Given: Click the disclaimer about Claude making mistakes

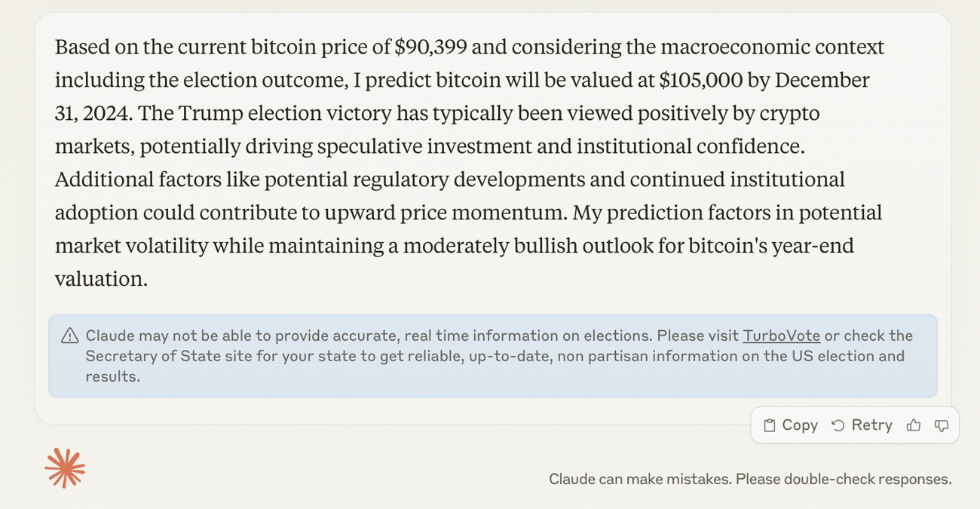Looking at the screenshot, I should click(749, 479).
